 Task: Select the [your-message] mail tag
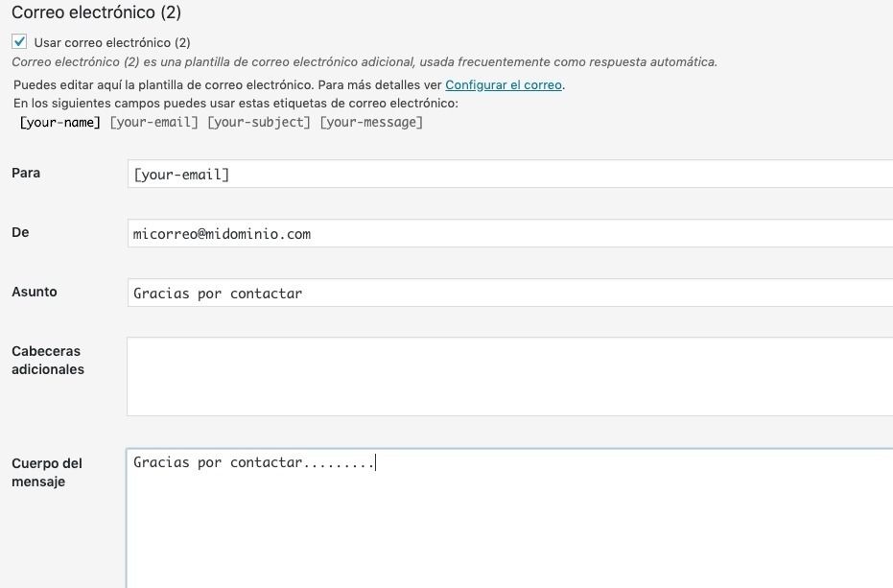pos(371,122)
